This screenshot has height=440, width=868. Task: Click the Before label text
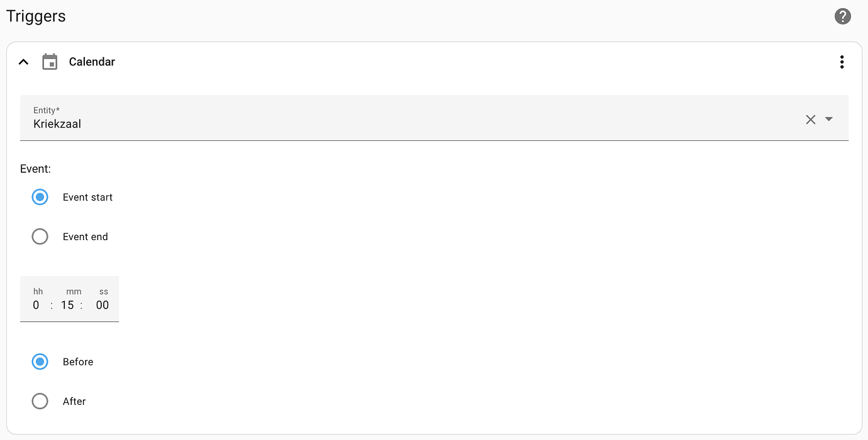point(78,361)
